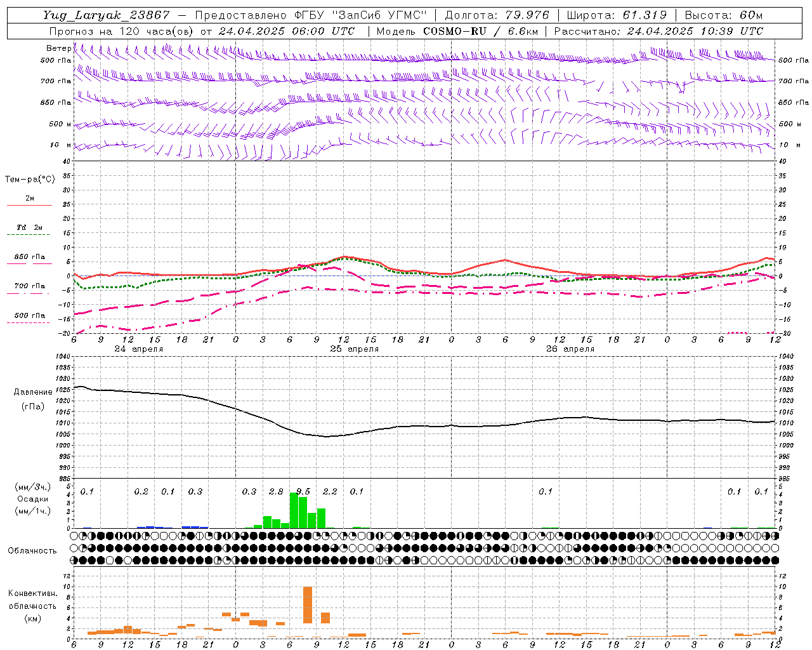The width and height of the screenshot is (812, 650).
Task: Select the 2.2 precipitation total
Action: click(330, 492)
